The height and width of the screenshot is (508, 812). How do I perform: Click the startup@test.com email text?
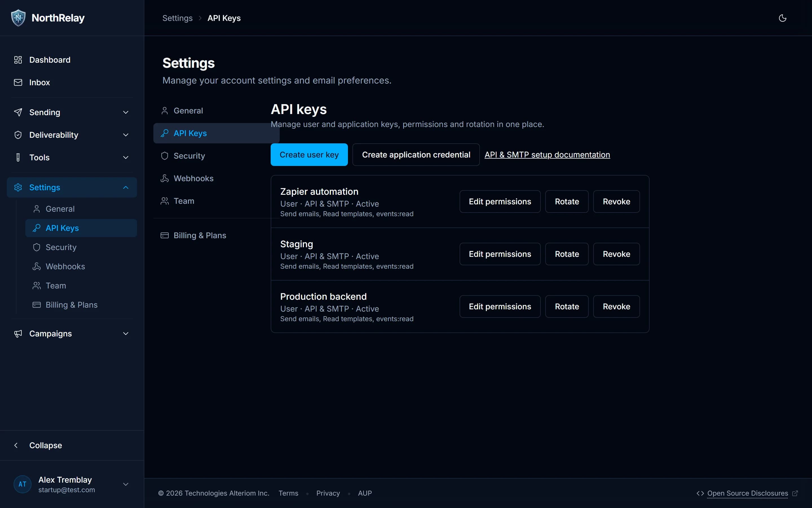click(67, 490)
